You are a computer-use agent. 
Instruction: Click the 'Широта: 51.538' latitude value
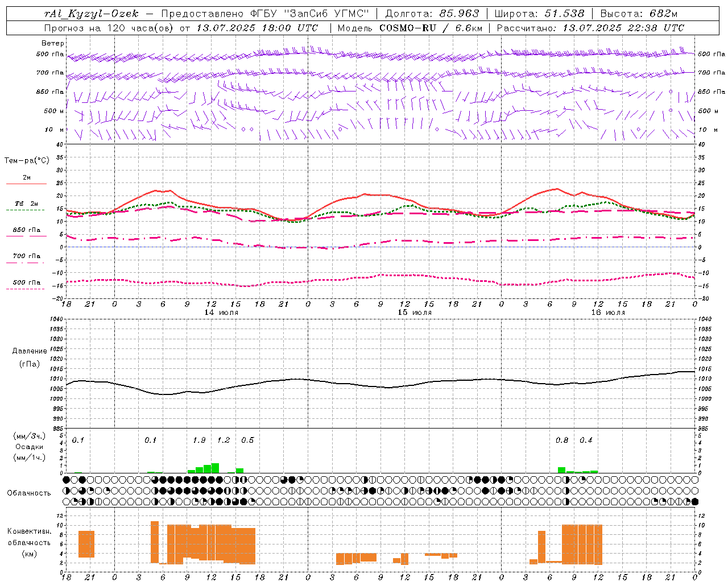click(539, 14)
